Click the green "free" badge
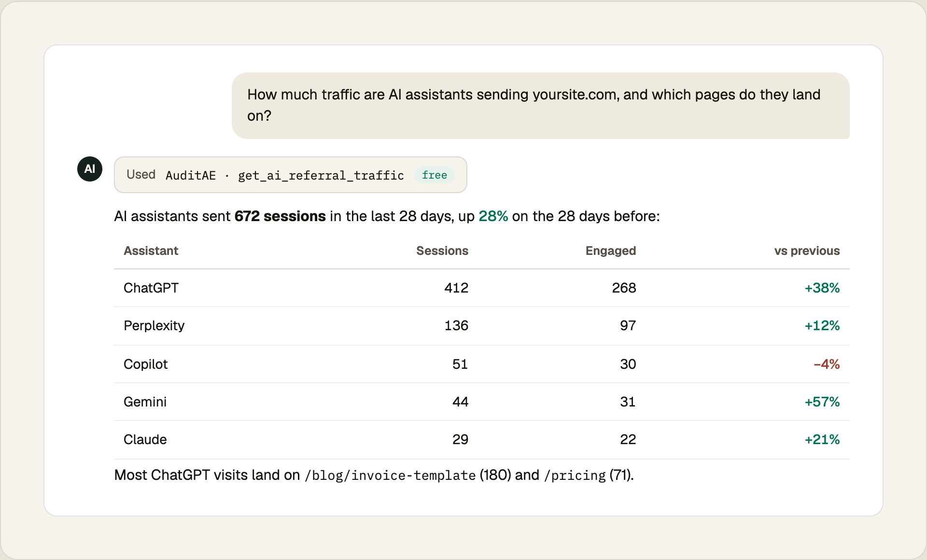The width and height of the screenshot is (927, 560). coord(435,175)
